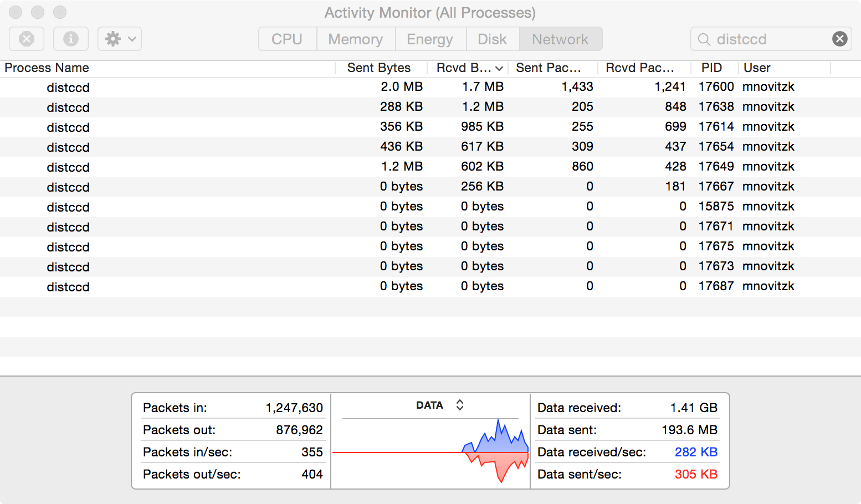Image resolution: width=861 pixels, height=504 pixels.
Task: Toggle Rcvd Bytes sort order arrow
Action: pos(499,68)
